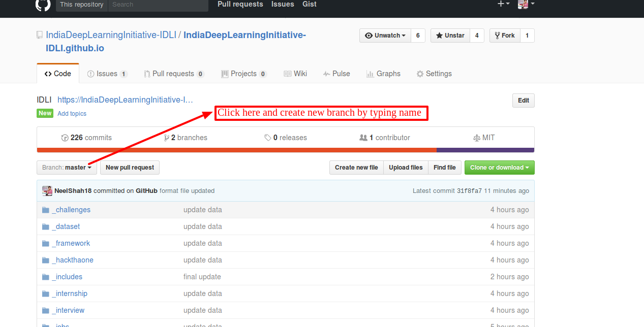Open the _challenges folder
Viewport: 644px width, 327px height.
[x=71, y=210]
